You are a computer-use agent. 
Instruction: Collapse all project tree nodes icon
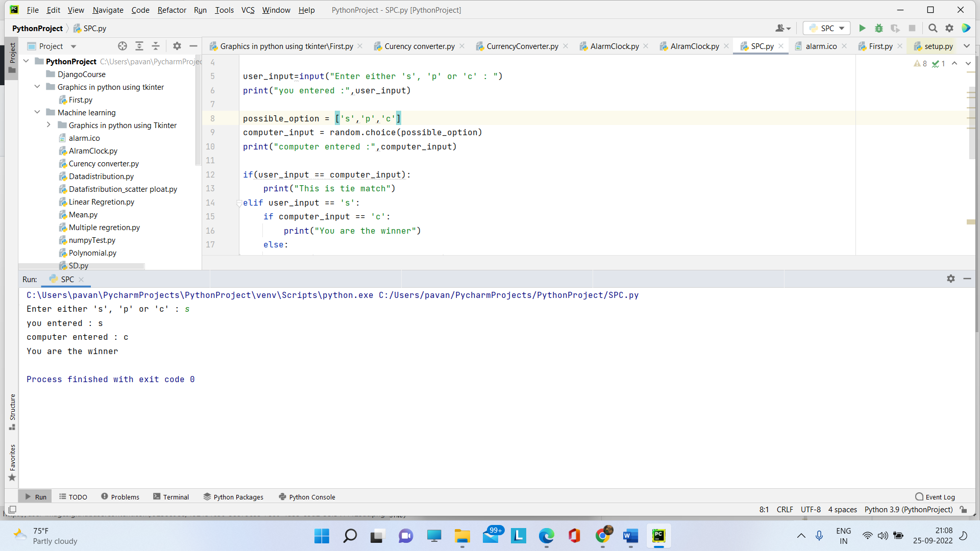(x=156, y=46)
